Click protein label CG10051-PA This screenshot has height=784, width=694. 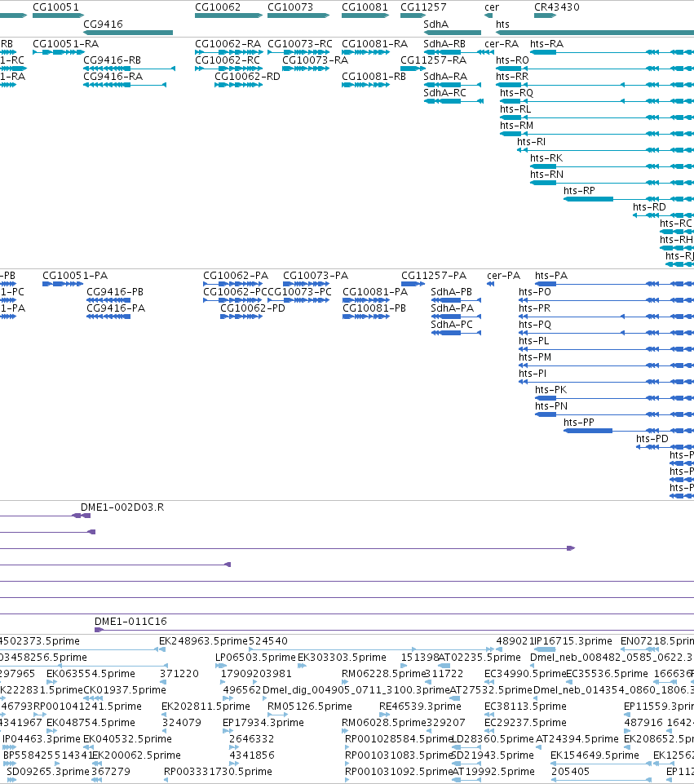[x=75, y=275]
